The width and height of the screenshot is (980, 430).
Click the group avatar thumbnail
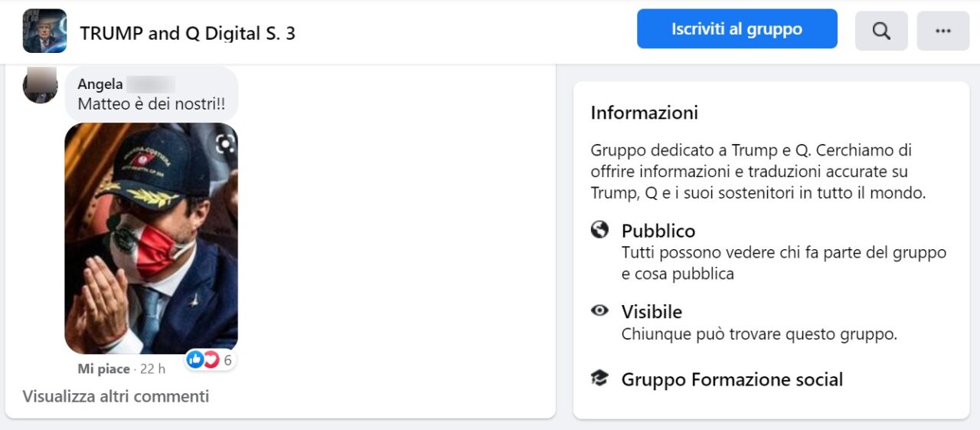[x=44, y=31]
